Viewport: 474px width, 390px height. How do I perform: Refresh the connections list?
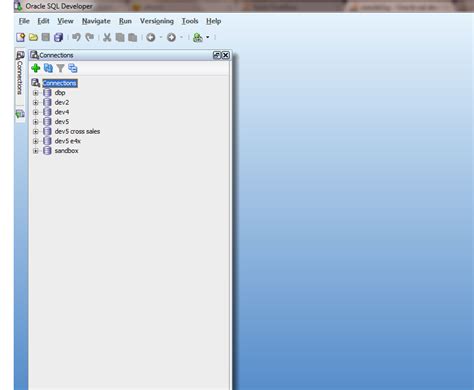48,68
